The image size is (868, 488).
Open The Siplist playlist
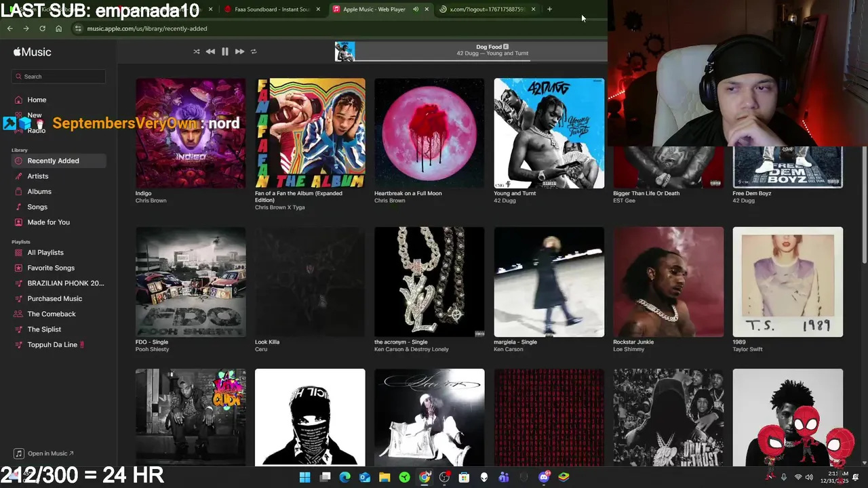click(x=58, y=329)
